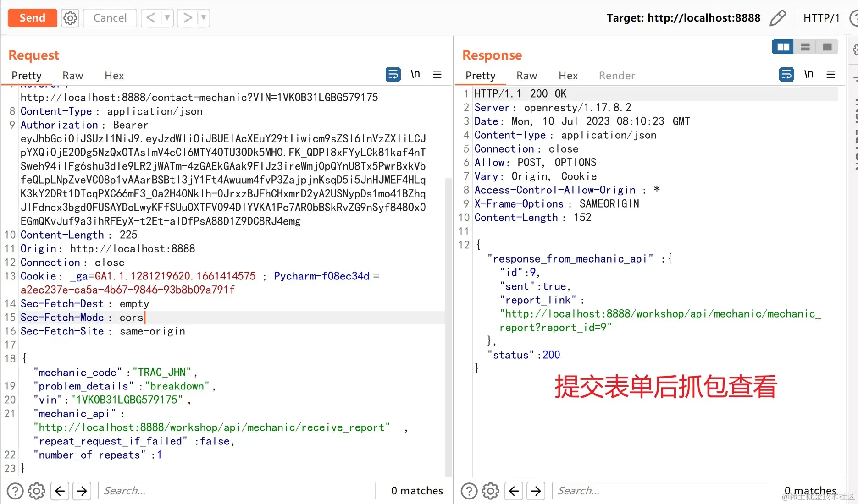Click the "sent":true line in response
The height and width of the screenshot is (504, 858).
coord(535,286)
